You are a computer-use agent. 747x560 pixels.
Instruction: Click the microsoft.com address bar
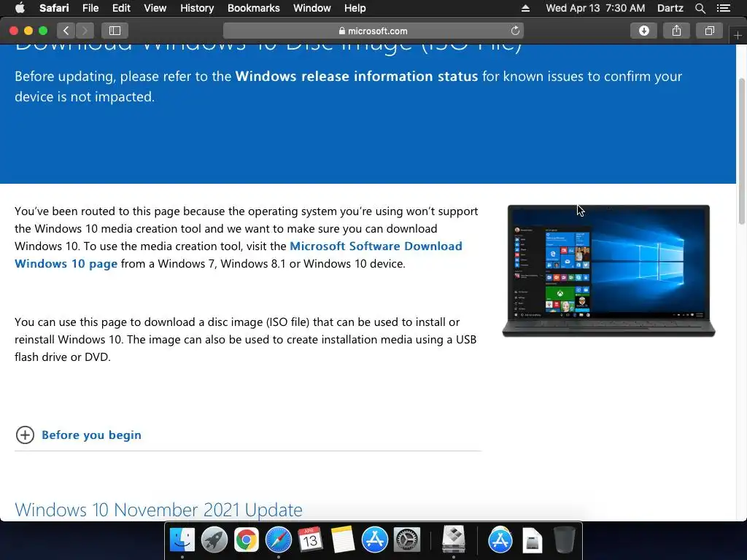point(373,31)
